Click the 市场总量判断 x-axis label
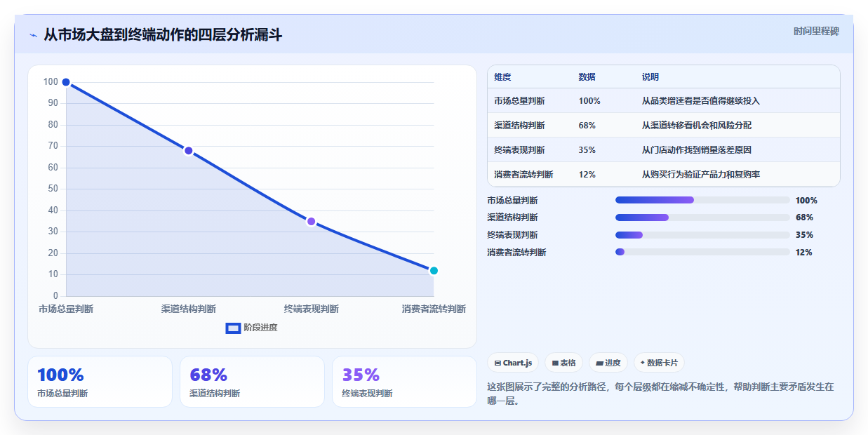This screenshot has width=868, height=435. coord(66,309)
